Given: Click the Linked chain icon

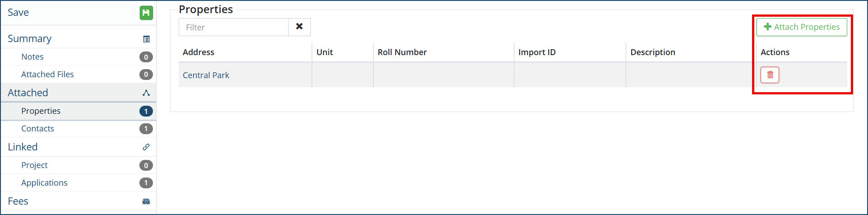Looking at the screenshot, I should pos(146,147).
